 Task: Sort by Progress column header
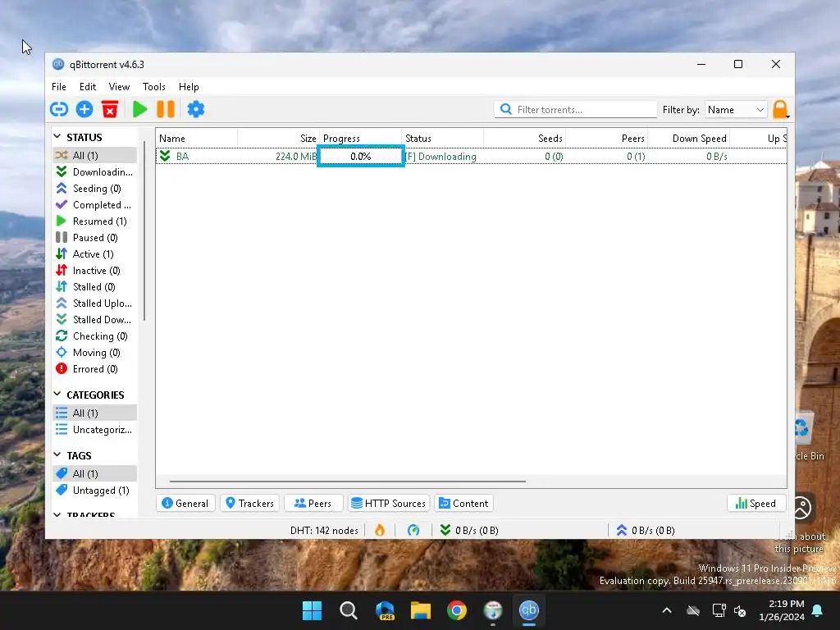tap(361, 138)
